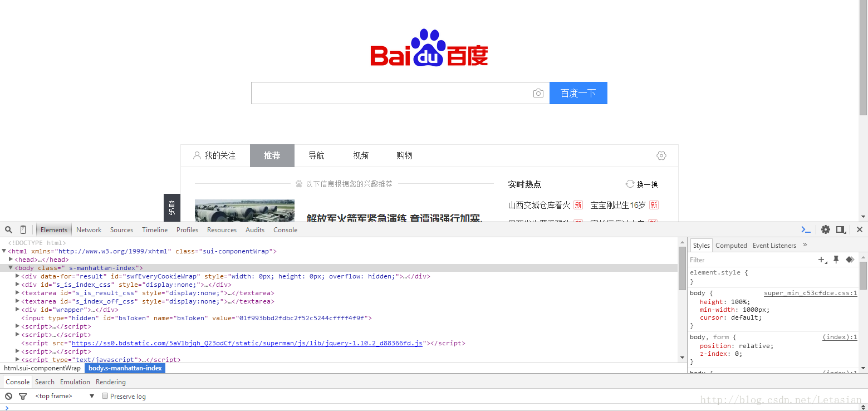Open the Audits panel
Screen dimensions: 868x411
[x=255, y=229]
